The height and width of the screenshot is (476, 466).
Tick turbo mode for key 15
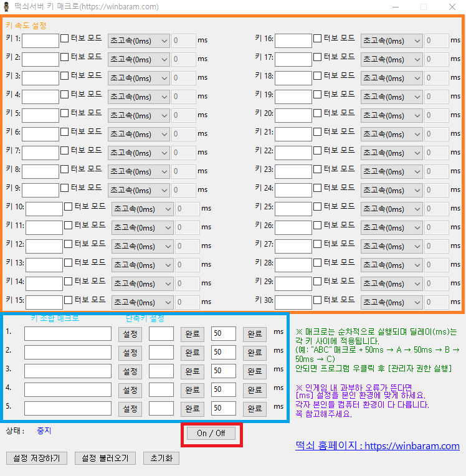pyautogui.click(x=69, y=300)
